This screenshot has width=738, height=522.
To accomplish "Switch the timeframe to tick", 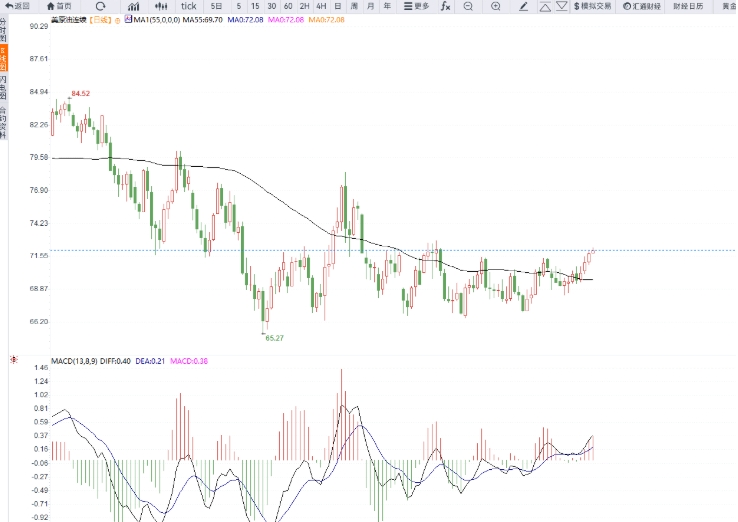I will click(188, 6).
